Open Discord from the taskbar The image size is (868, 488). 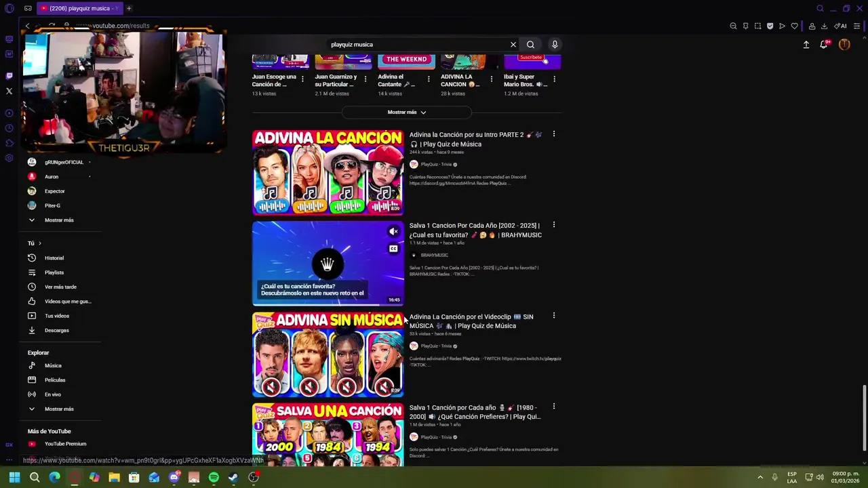(174, 478)
